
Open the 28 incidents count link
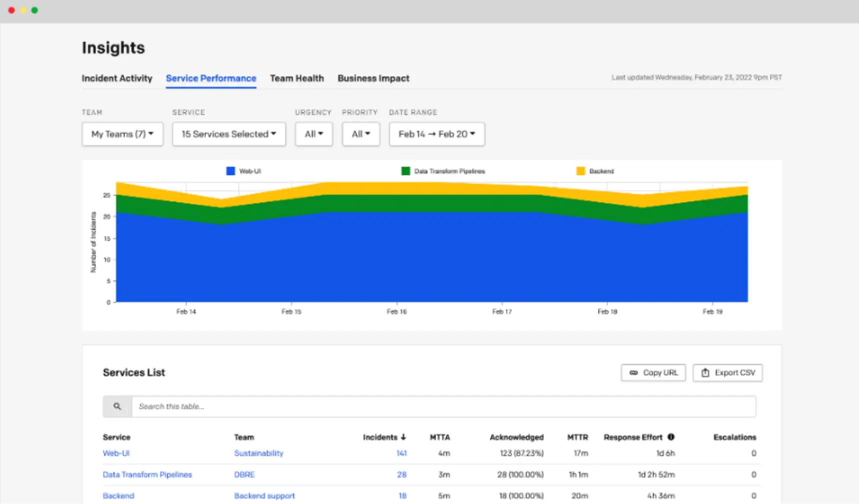pyautogui.click(x=402, y=474)
